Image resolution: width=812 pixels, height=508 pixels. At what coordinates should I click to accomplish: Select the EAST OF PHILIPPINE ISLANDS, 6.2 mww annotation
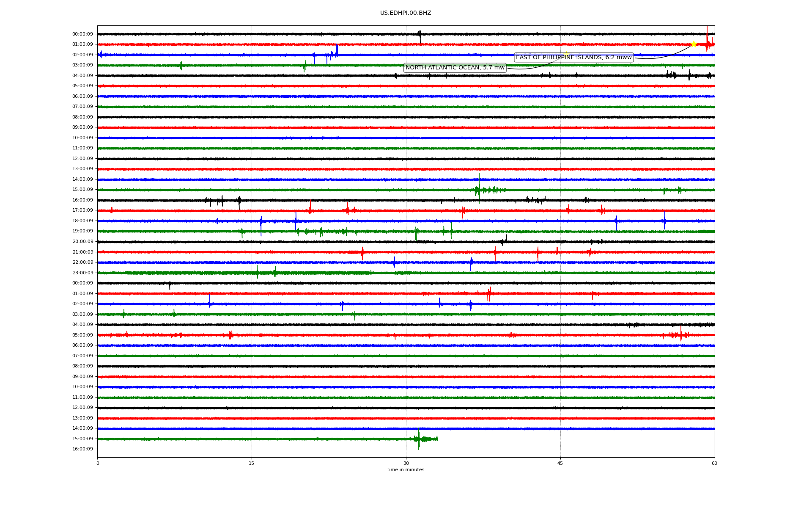573,58
